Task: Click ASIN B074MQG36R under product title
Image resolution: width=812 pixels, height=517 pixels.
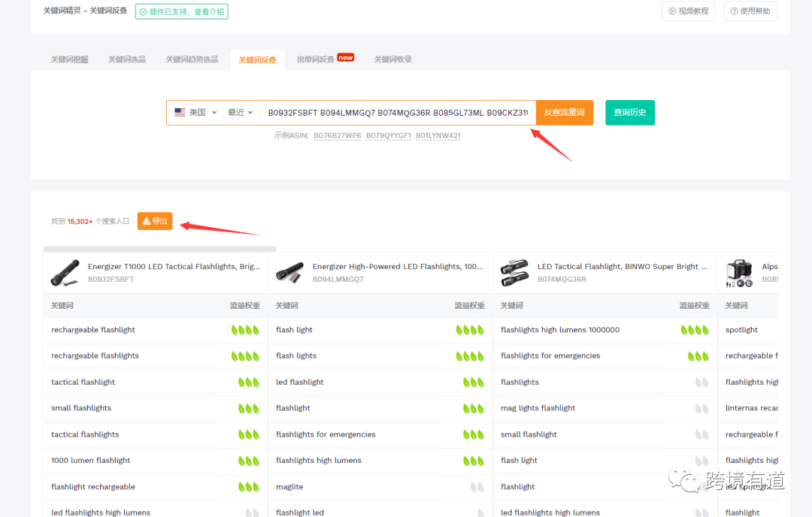Action: [x=562, y=280]
